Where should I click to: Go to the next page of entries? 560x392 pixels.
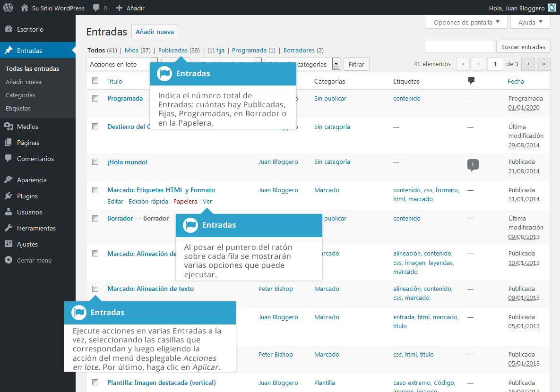point(528,64)
